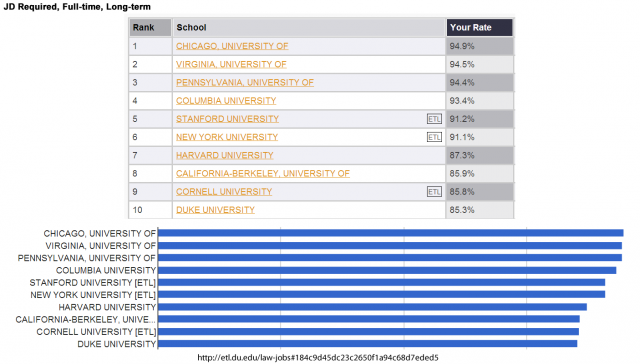This screenshot has height=364, width=640.
Task: Click chart label DUKE UNIVERSITY
Action: pos(117,344)
